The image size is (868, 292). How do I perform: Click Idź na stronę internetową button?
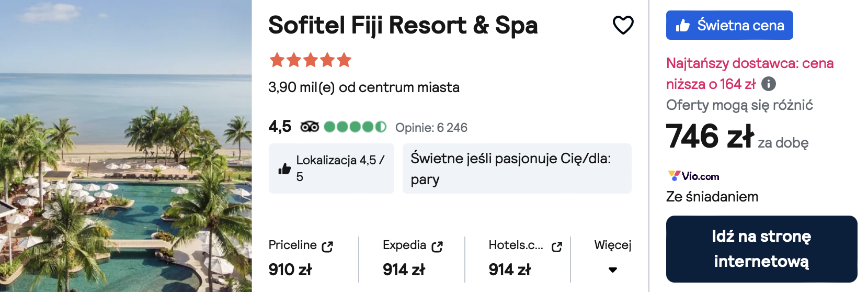[761, 249]
